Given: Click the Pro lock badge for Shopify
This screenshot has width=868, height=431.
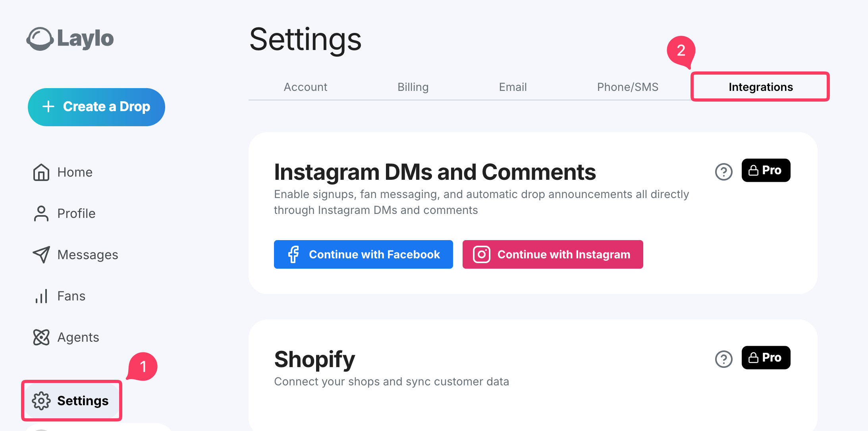Looking at the screenshot, I should point(766,358).
